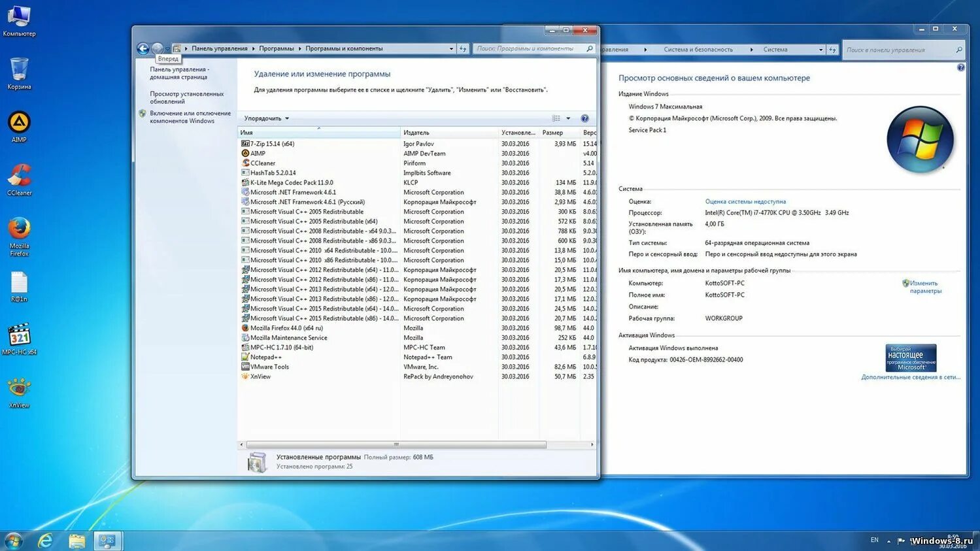Select the AIMP desktop shortcut
This screenshot has height=551, width=980.
pos(19,126)
